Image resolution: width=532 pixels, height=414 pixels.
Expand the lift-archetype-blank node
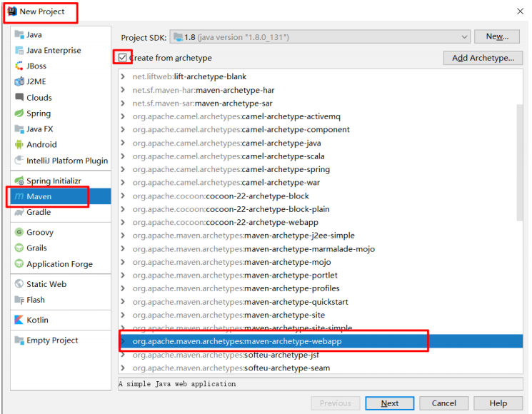pos(123,76)
